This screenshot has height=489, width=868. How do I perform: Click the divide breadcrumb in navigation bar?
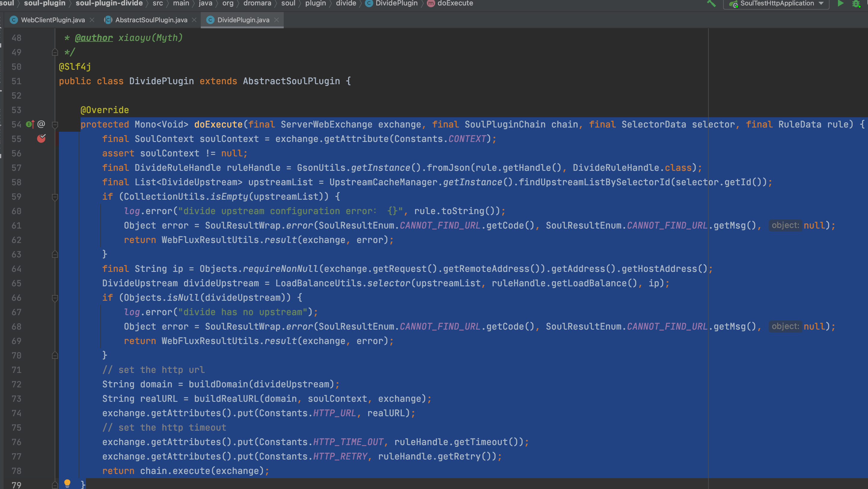point(346,3)
